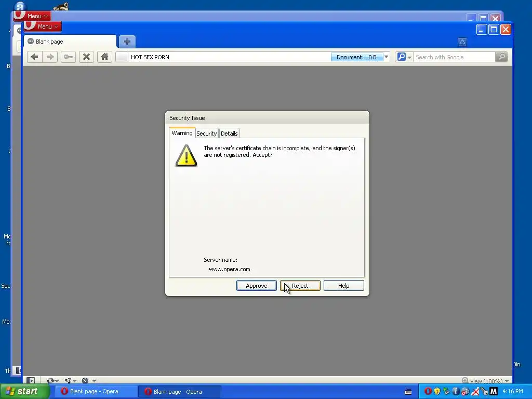Open the Windows start menu
Image resolution: width=532 pixels, height=399 pixels.
25,392
